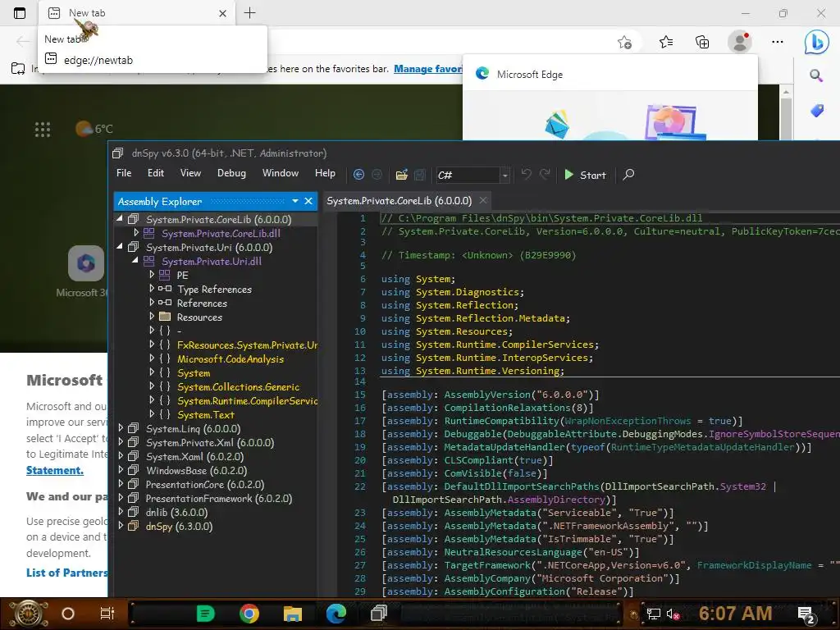Expand the WindowsBase (6.0.2.0) assembly
The width and height of the screenshot is (840, 630).
(x=121, y=469)
